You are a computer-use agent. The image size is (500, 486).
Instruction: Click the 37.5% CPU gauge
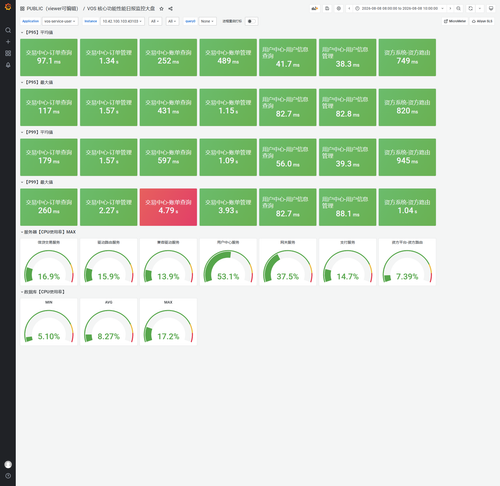(288, 262)
